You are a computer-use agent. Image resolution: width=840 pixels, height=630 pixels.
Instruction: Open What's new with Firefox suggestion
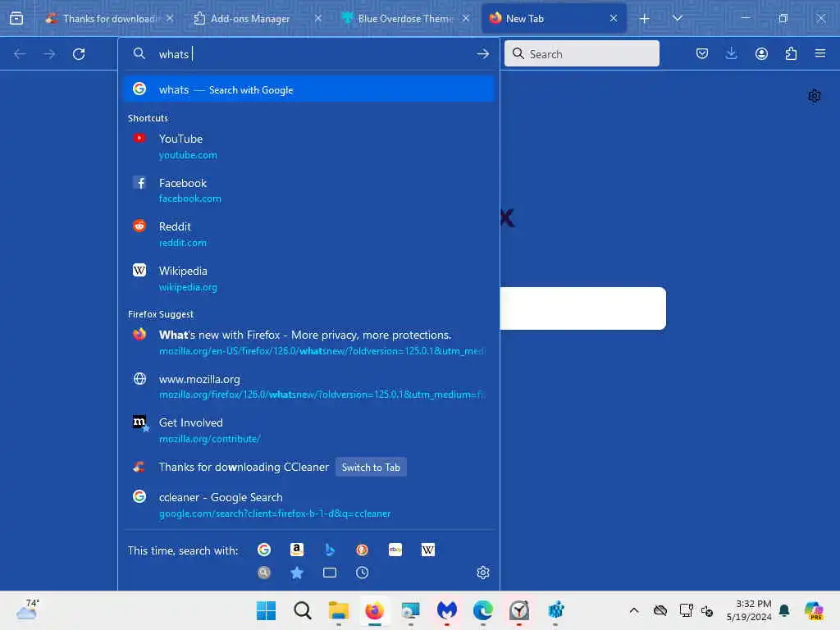308,343
